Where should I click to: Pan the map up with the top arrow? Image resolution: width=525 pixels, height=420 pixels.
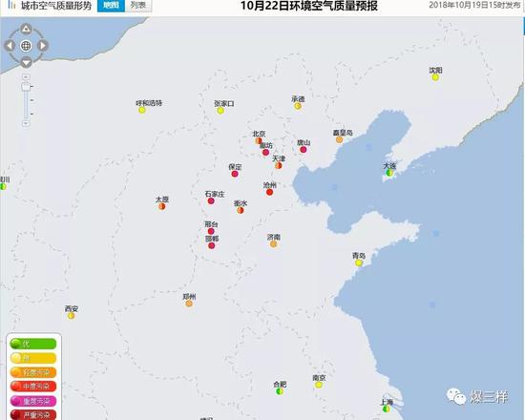[x=26, y=29]
